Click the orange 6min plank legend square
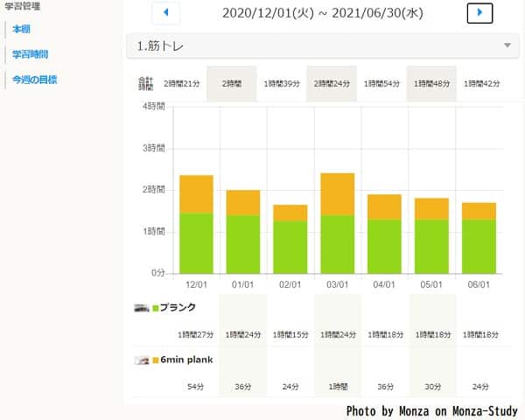 coord(156,360)
